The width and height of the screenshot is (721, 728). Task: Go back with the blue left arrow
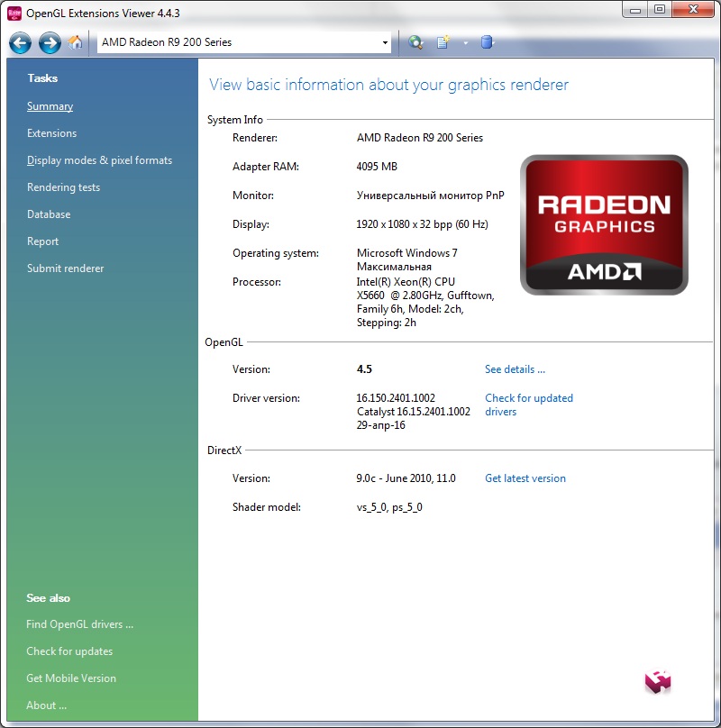click(20, 43)
